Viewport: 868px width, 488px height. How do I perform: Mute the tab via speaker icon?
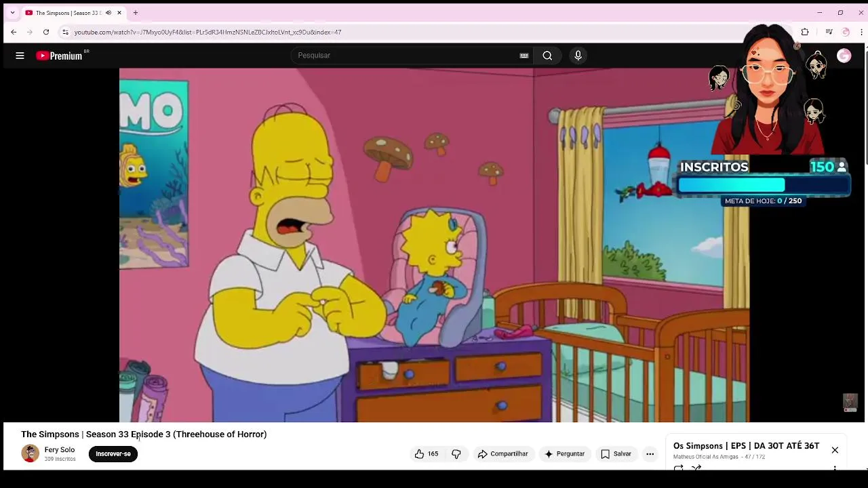pos(108,13)
